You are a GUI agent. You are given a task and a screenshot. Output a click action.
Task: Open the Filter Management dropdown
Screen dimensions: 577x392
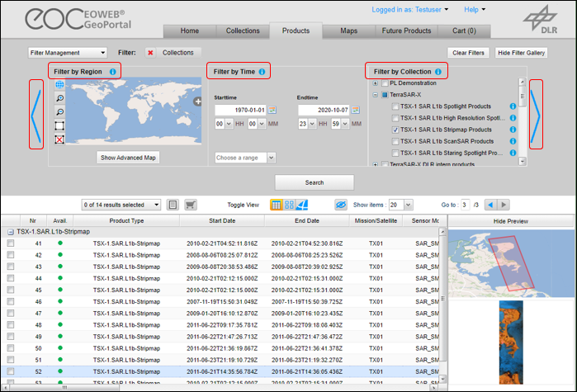click(68, 53)
